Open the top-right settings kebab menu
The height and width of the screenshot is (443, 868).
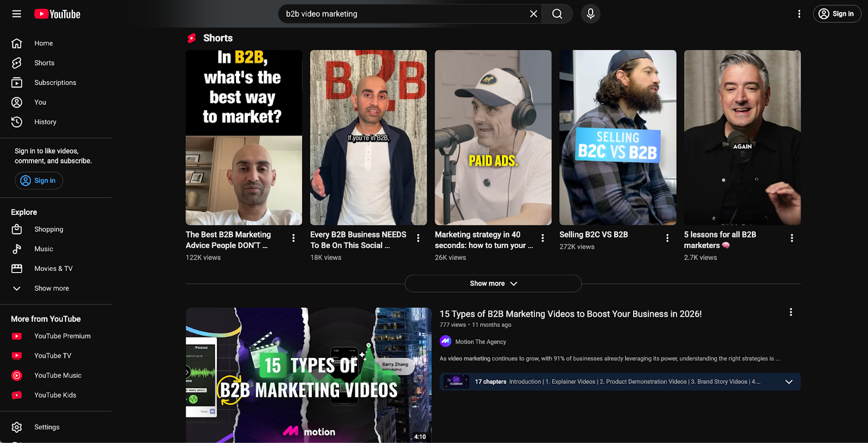(799, 14)
